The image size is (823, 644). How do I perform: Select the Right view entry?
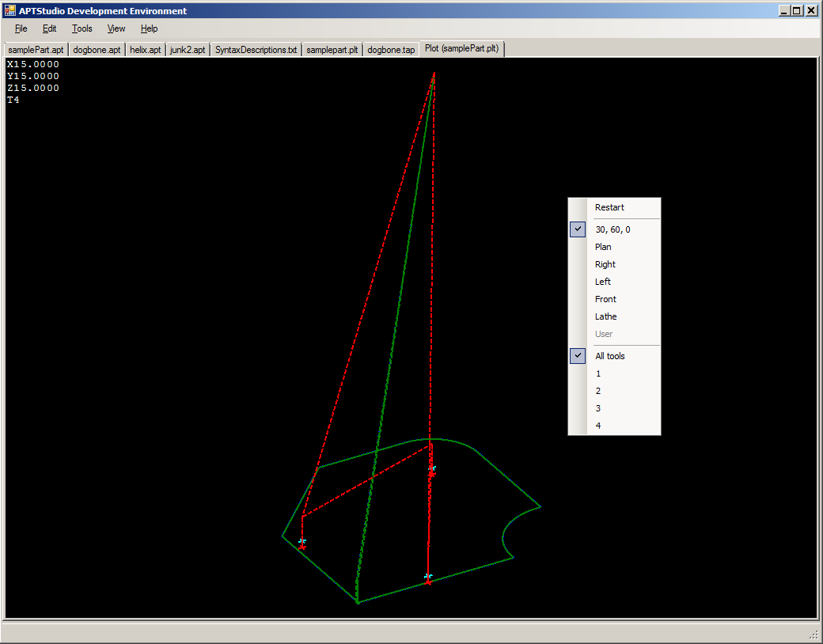pyautogui.click(x=614, y=264)
